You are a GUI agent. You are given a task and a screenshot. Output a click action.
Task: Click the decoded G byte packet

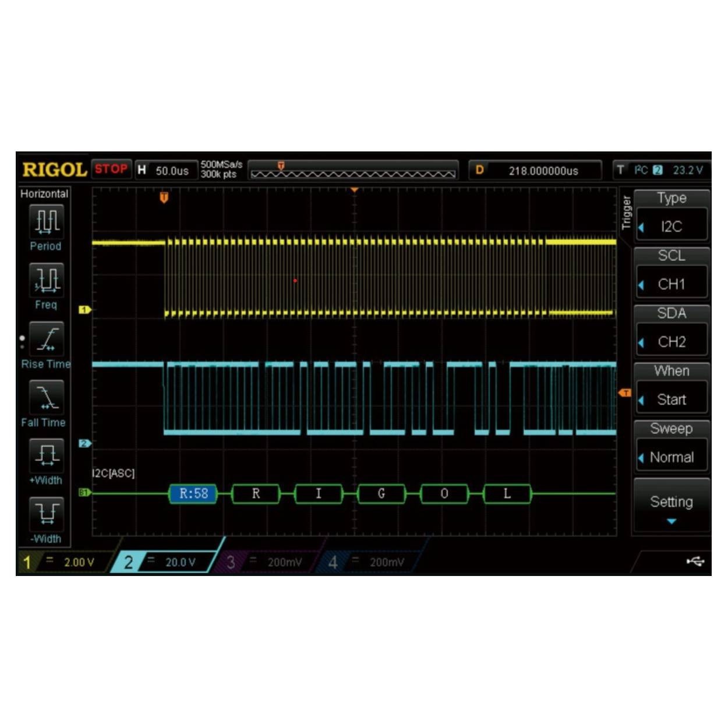click(381, 494)
